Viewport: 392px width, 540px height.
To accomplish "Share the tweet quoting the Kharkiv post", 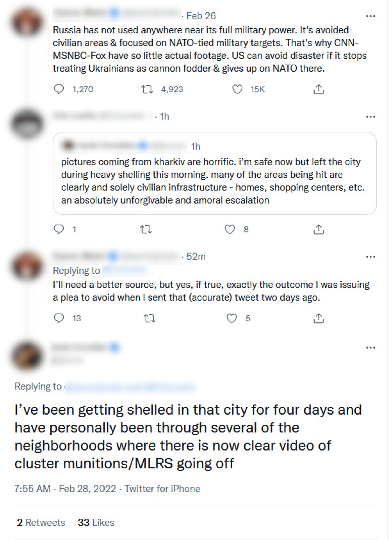I will [x=318, y=230].
